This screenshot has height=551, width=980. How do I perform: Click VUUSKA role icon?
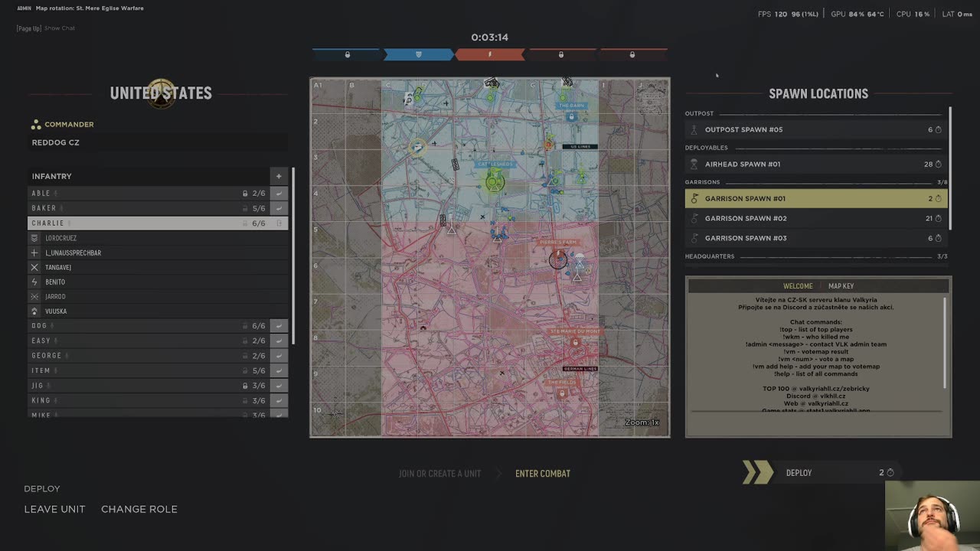[34, 311]
